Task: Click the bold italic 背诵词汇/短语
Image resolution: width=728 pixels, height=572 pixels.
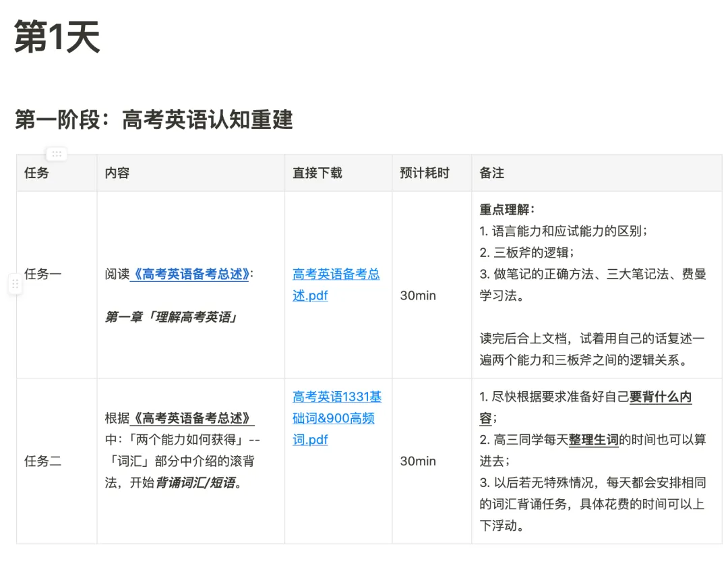Action: 195,483
